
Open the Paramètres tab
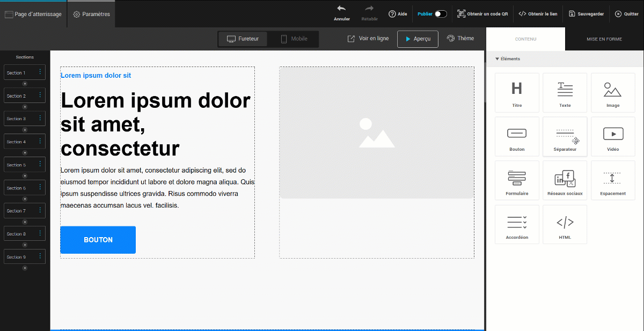coord(92,14)
